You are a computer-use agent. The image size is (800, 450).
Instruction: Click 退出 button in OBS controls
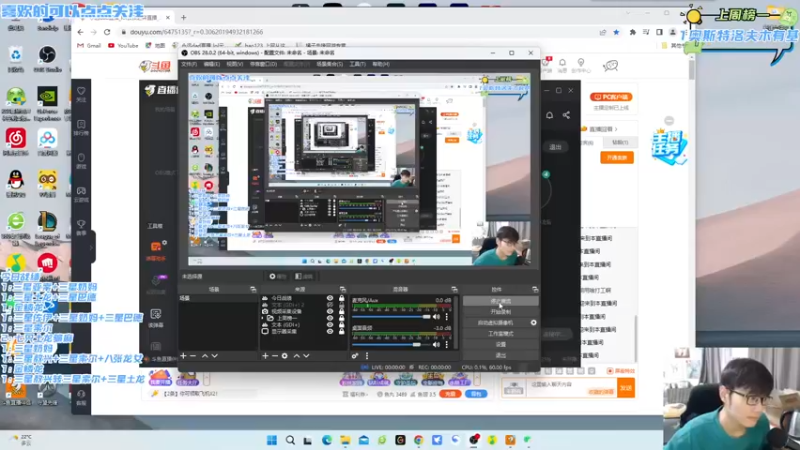(501, 355)
